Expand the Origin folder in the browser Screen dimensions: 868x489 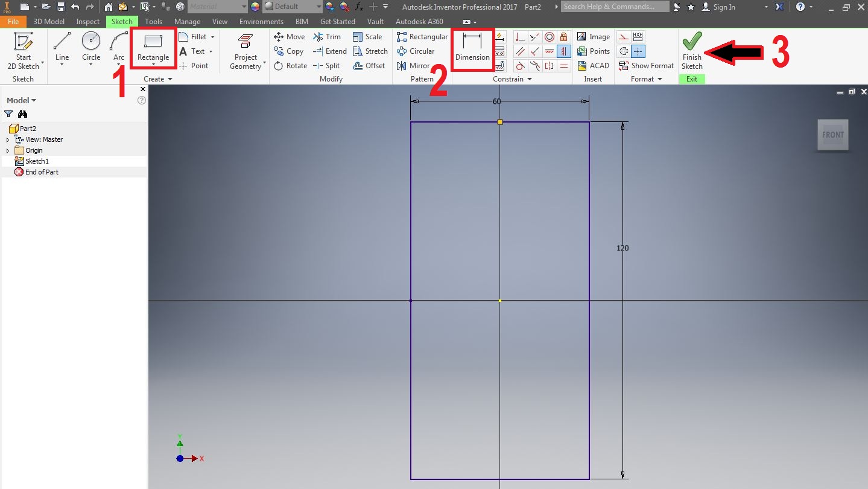7,150
